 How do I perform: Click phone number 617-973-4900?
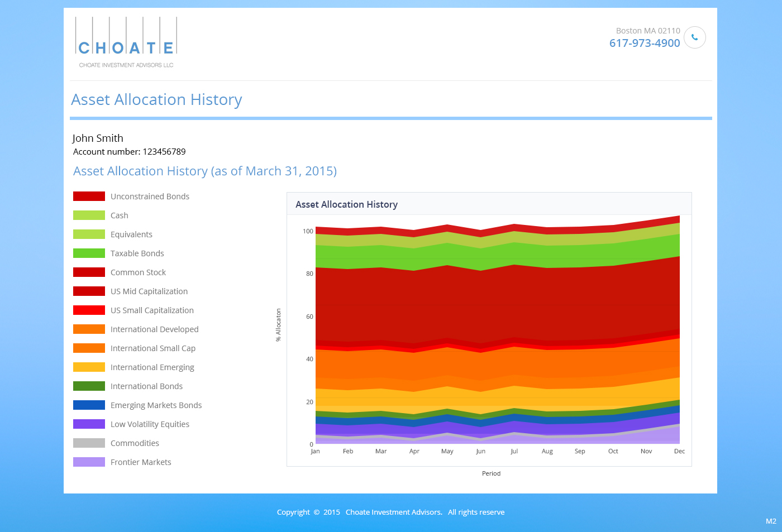point(645,44)
